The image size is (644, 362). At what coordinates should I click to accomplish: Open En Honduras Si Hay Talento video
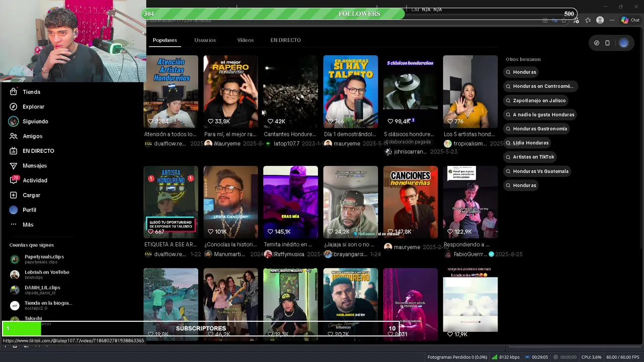click(x=350, y=92)
